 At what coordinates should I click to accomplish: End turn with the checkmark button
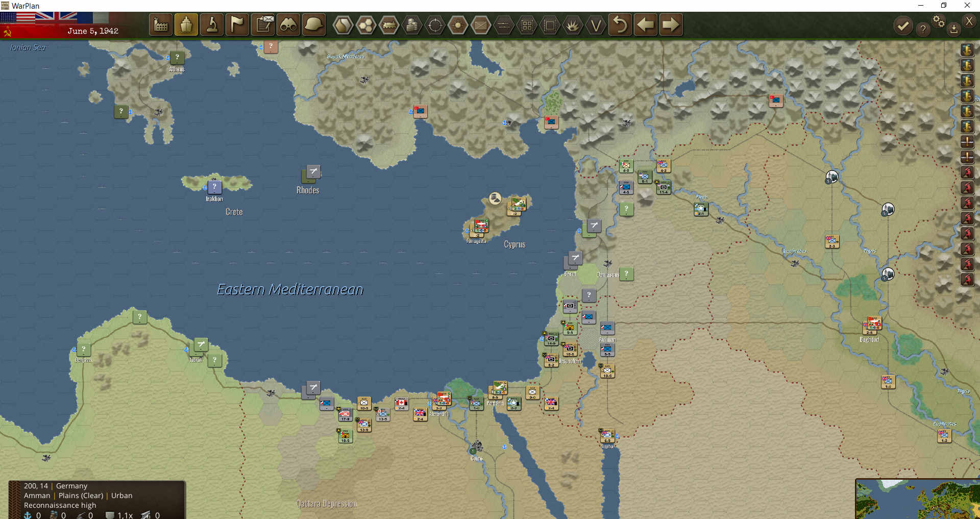903,26
